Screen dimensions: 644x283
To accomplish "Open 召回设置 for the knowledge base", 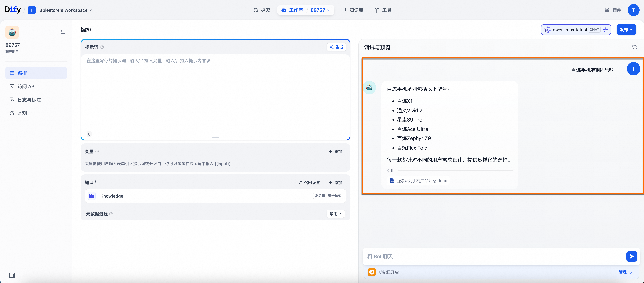I will [309, 183].
